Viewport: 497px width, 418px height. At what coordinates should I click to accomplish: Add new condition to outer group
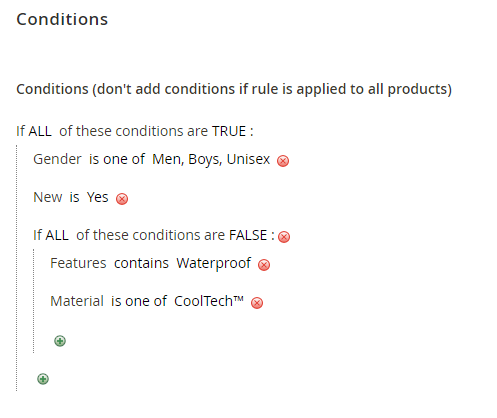click(x=43, y=379)
